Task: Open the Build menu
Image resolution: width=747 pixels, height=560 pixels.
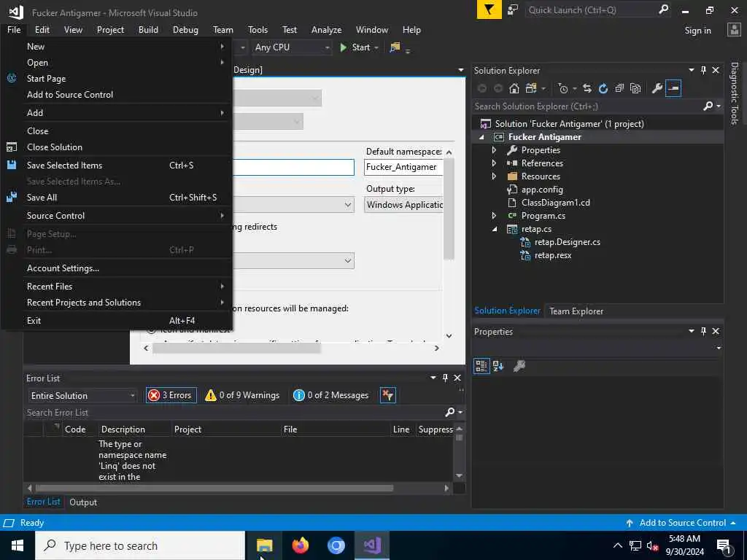Action: click(x=148, y=29)
